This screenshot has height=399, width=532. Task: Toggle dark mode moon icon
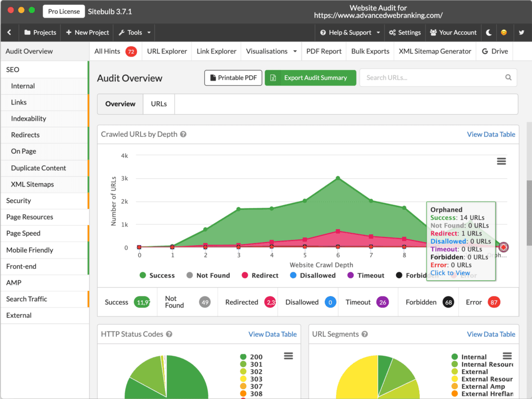tap(488, 33)
